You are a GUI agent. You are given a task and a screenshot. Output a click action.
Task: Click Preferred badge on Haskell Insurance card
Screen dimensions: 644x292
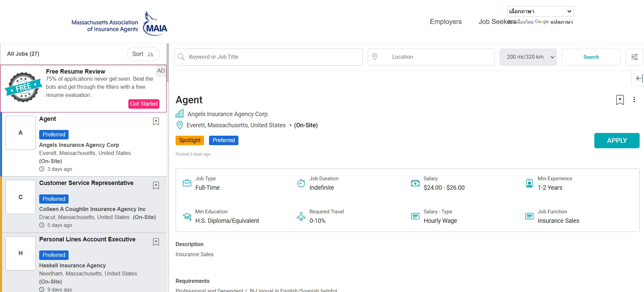point(54,255)
